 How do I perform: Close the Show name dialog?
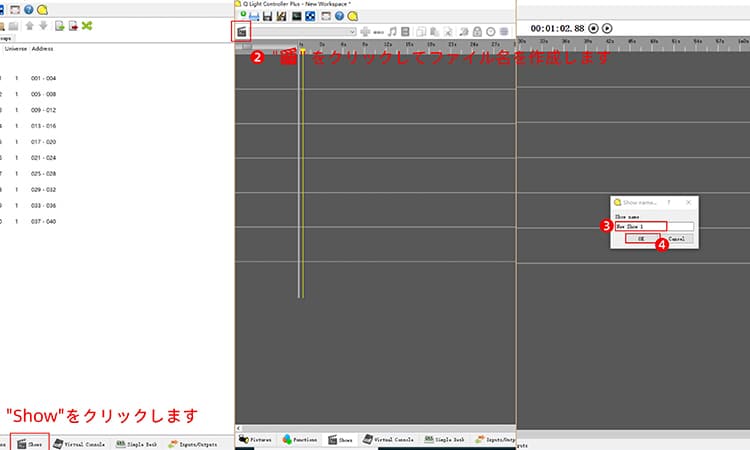(x=688, y=202)
